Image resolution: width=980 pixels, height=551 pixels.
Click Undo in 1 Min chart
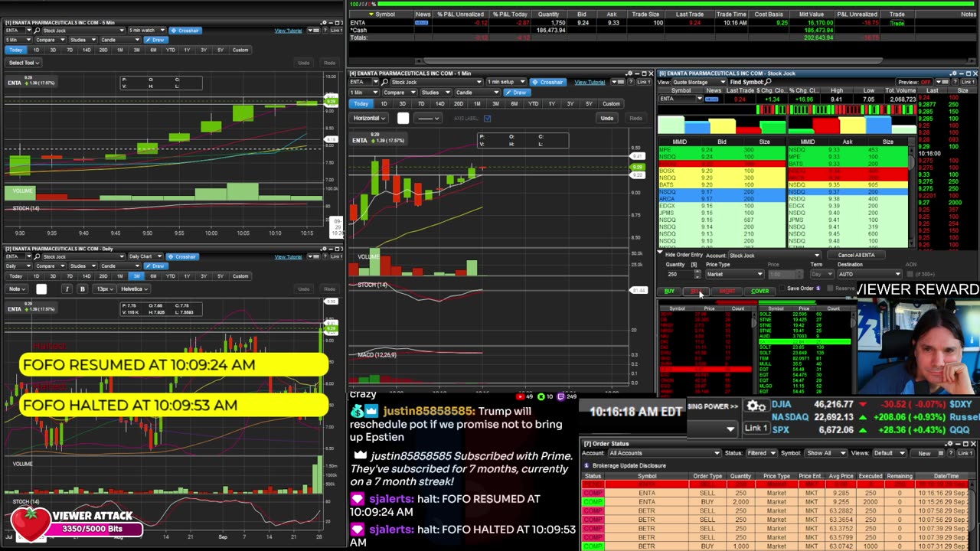pyautogui.click(x=607, y=118)
